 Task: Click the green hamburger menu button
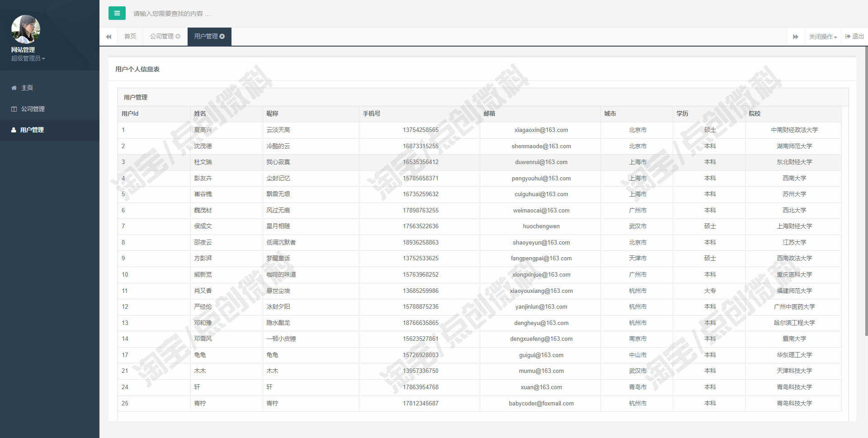pos(117,13)
